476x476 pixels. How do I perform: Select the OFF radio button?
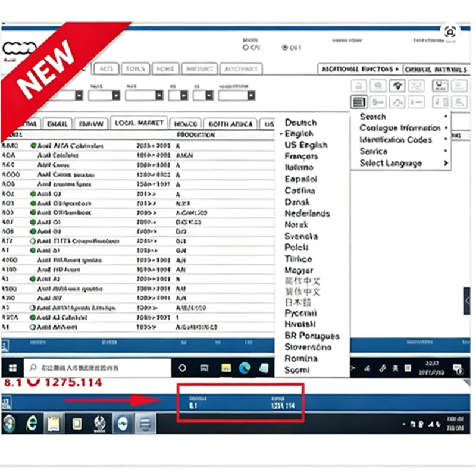tap(285, 48)
